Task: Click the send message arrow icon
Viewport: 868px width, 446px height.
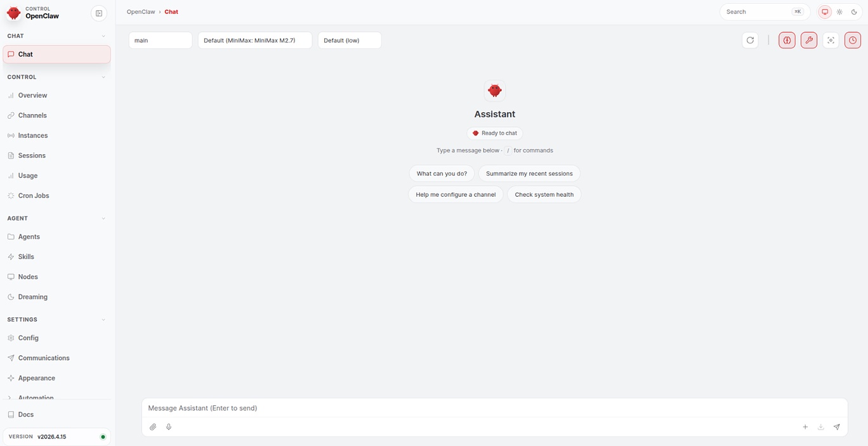Action: click(x=836, y=427)
